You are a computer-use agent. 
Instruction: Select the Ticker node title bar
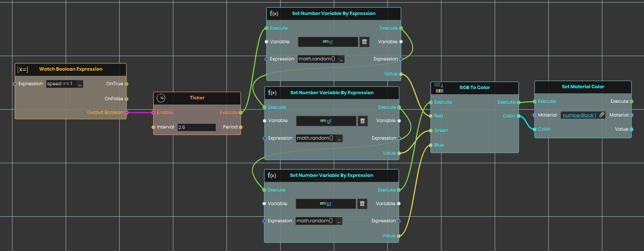[x=197, y=98]
